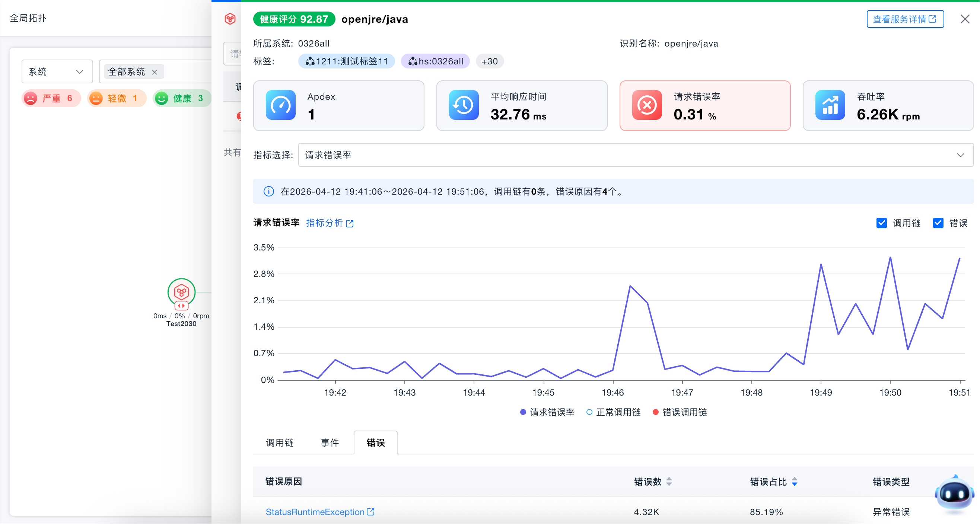The image size is (980, 524).
Task: Open the 系统 filter dropdown
Action: click(57, 71)
